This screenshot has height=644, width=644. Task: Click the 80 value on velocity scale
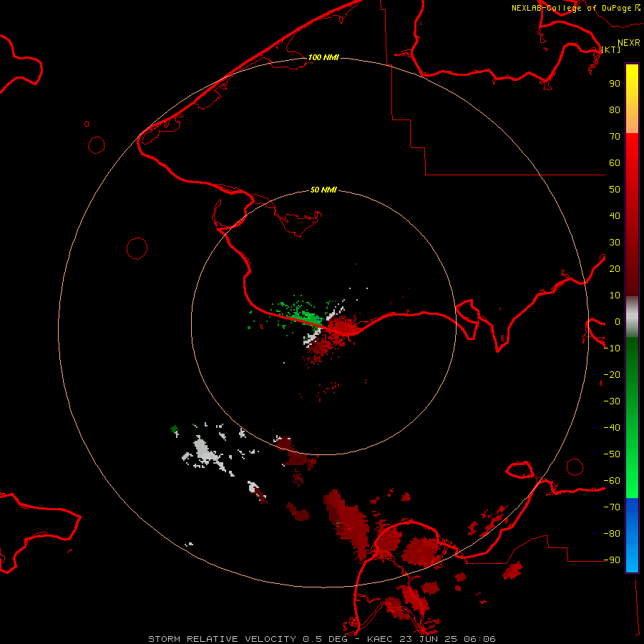click(615, 109)
